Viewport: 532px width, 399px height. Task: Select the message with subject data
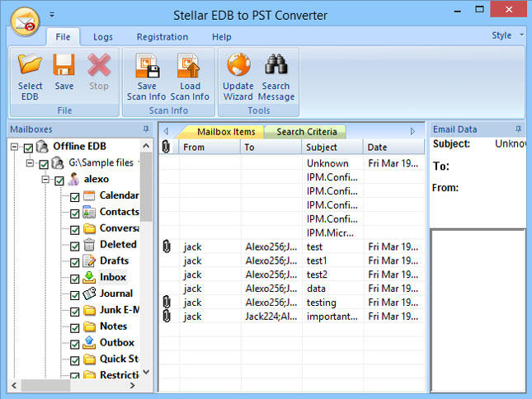[292, 289]
